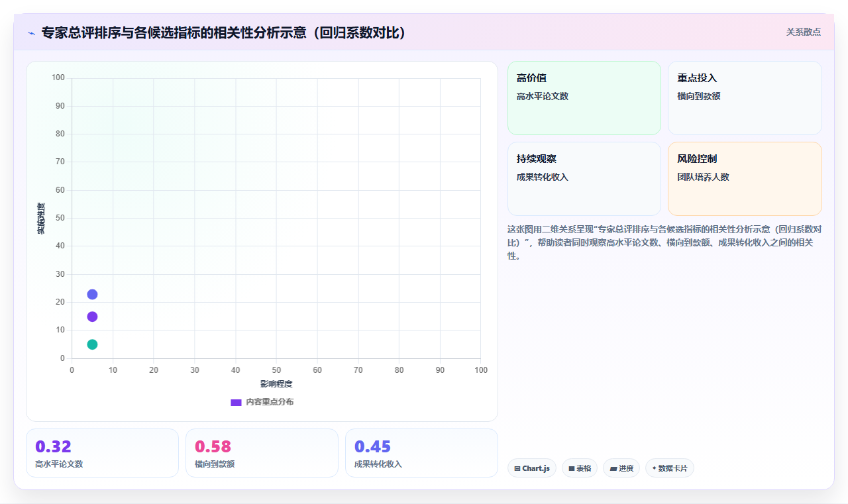848x504 pixels.
Task: Click the lightning icon beside the title
Action: 32,32
